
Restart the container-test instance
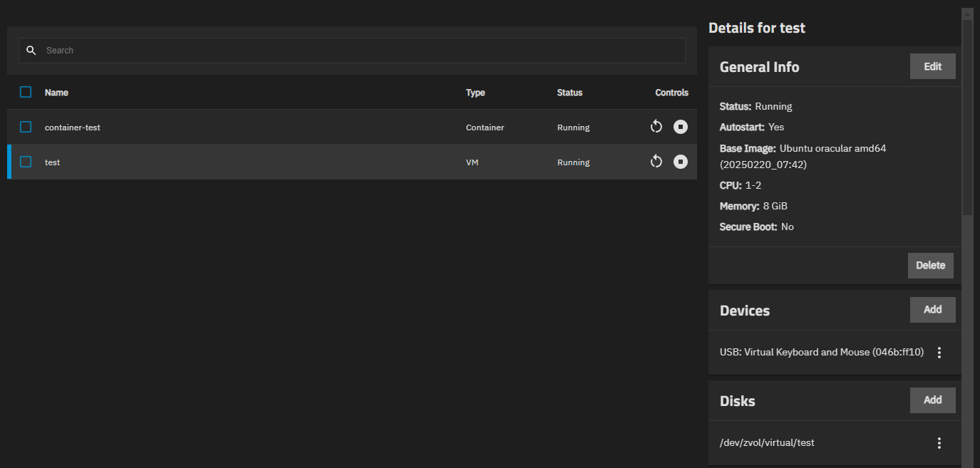[x=656, y=127]
